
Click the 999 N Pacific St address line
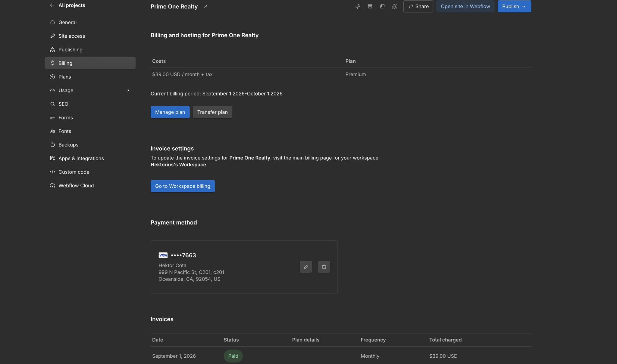[x=191, y=272]
